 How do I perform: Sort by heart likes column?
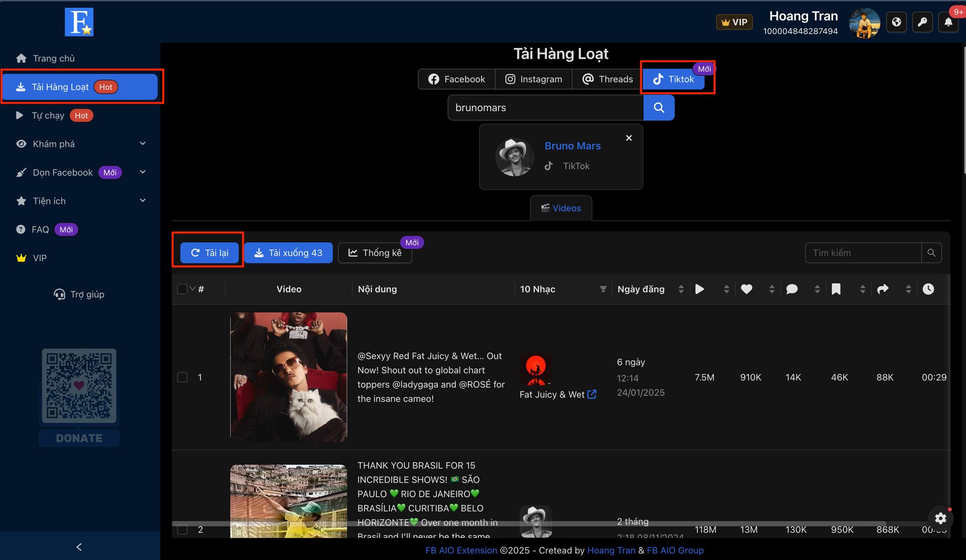(x=746, y=289)
